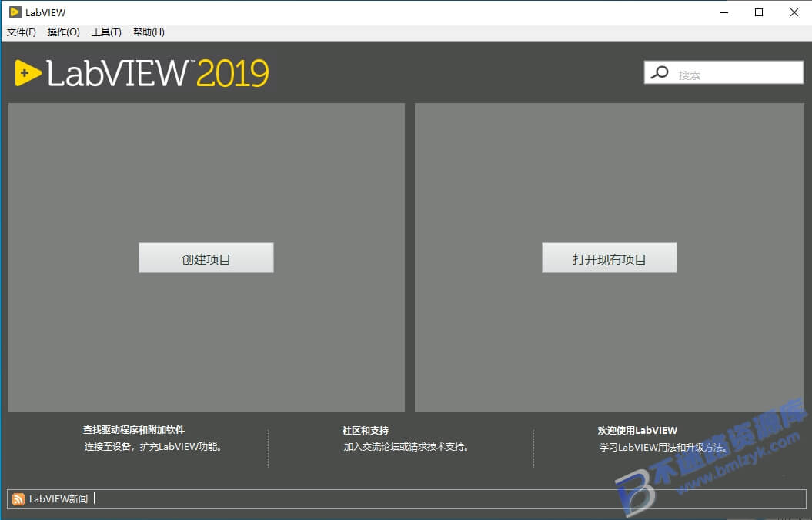
Task: Open the 帮助(H) menu
Action: point(149,32)
